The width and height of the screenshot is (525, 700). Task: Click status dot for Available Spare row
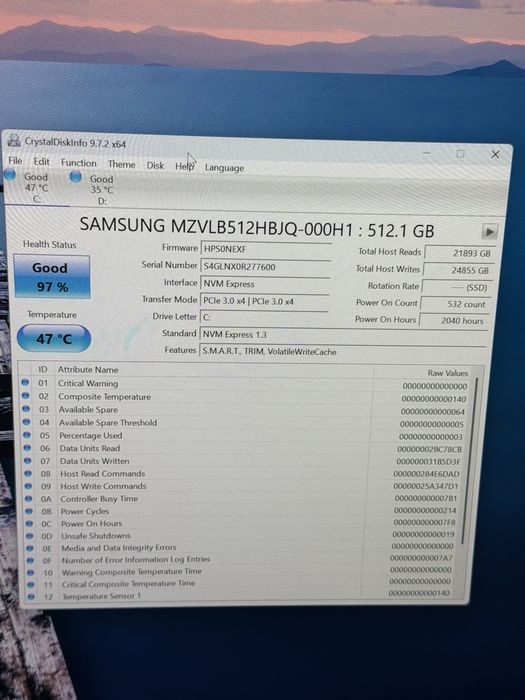26,408
